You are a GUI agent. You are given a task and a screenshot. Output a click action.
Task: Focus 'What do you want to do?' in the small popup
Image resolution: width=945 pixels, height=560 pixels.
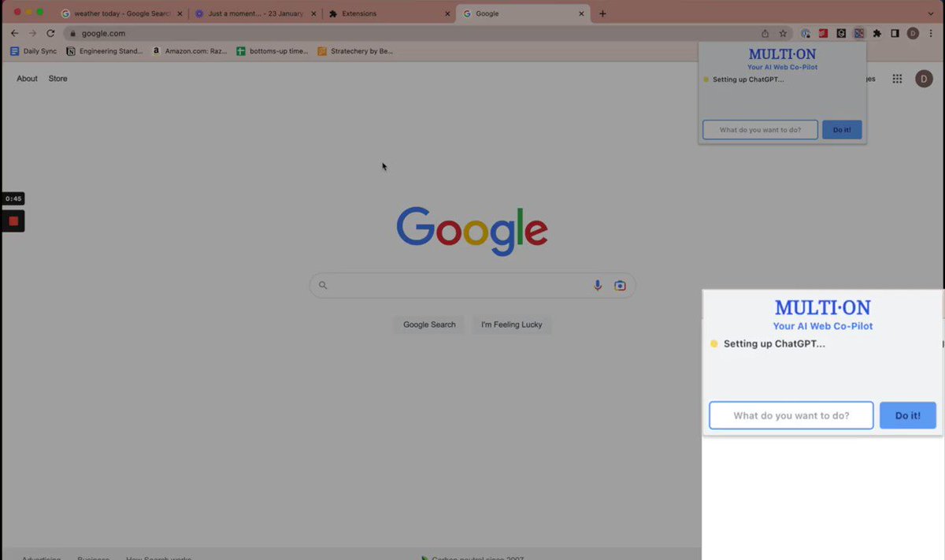pyautogui.click(x=760, y=130)
